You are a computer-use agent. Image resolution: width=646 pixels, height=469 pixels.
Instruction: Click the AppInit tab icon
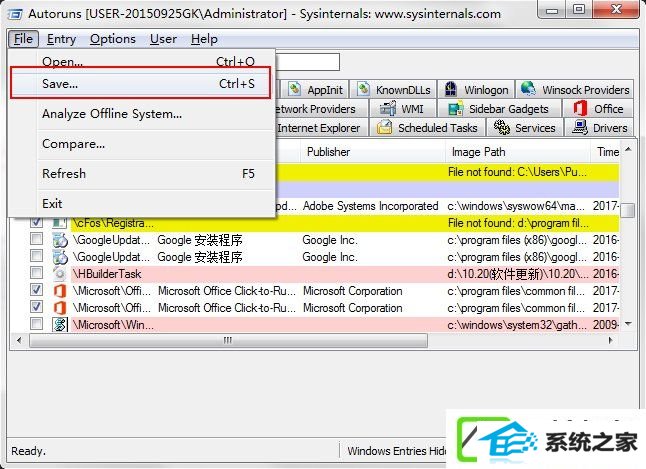[294, 89]
